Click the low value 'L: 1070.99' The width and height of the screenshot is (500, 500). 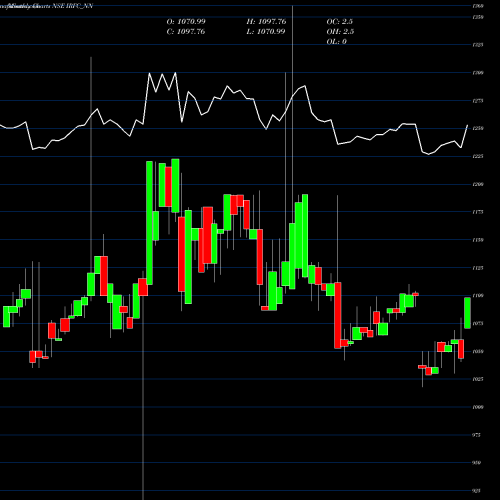point(266,32)
